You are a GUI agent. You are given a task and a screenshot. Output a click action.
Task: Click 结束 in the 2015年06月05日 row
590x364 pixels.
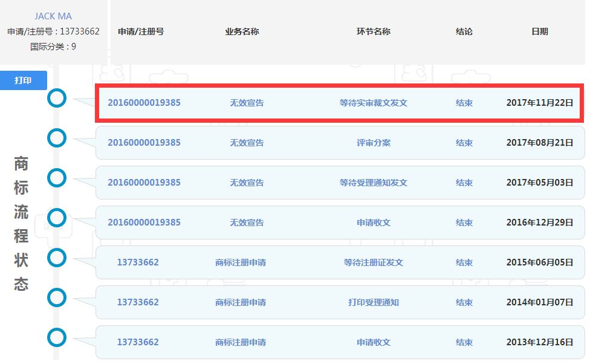[x=464, y=262]
